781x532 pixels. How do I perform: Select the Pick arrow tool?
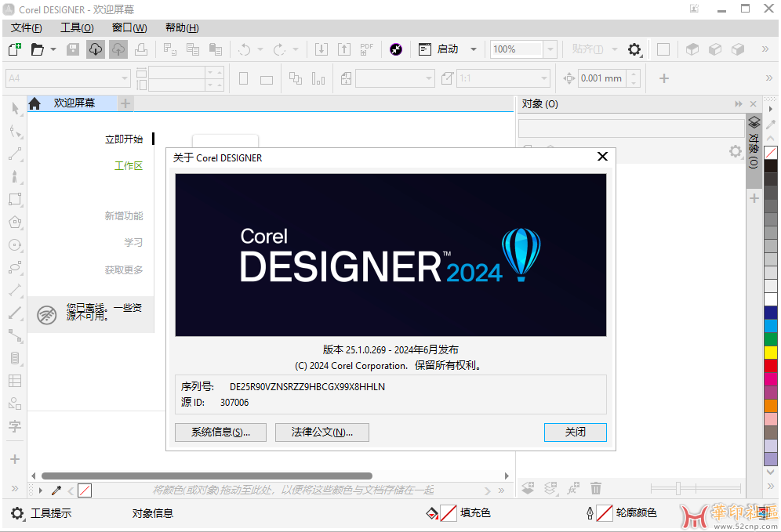[15, 108]
